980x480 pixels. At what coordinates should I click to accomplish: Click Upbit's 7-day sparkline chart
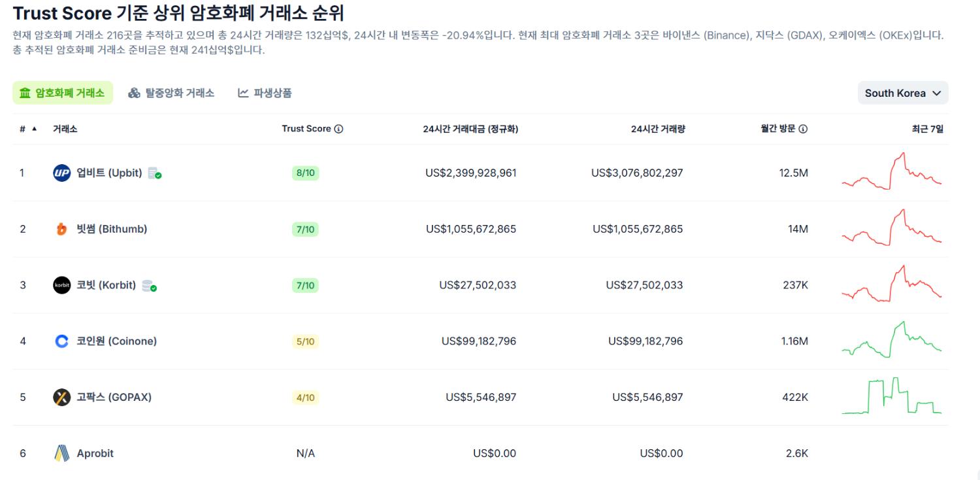tap(891, 172)
